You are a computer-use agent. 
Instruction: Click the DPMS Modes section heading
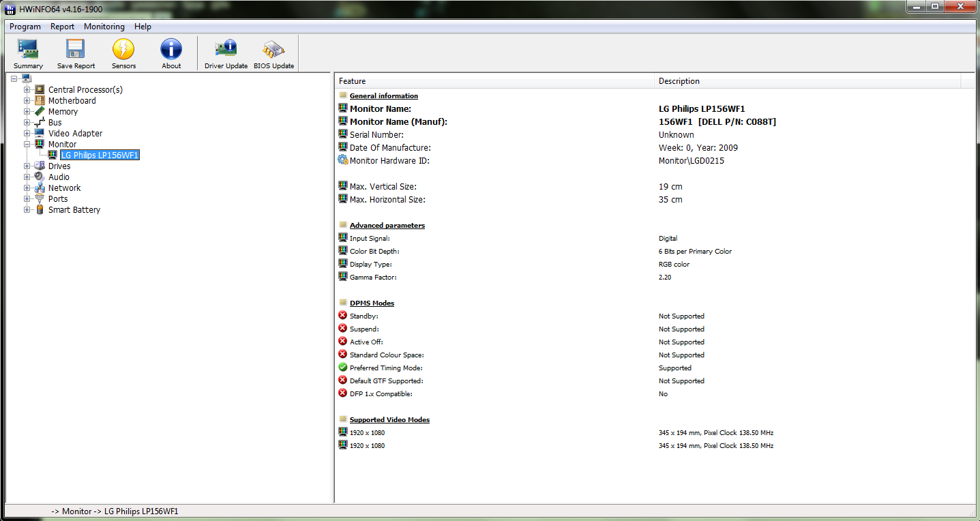pyautogui.click(x=372, y=303)
